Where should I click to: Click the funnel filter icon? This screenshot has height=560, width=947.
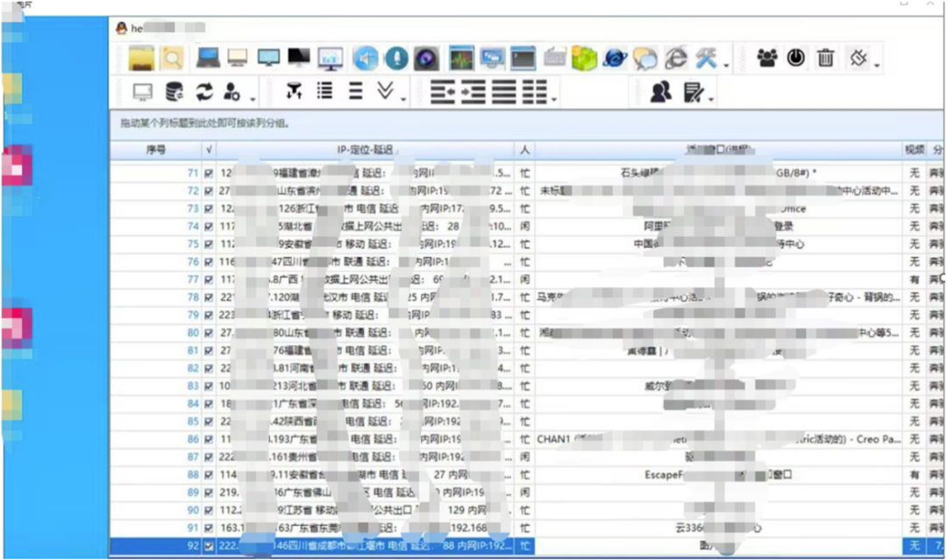click(294, 91)
